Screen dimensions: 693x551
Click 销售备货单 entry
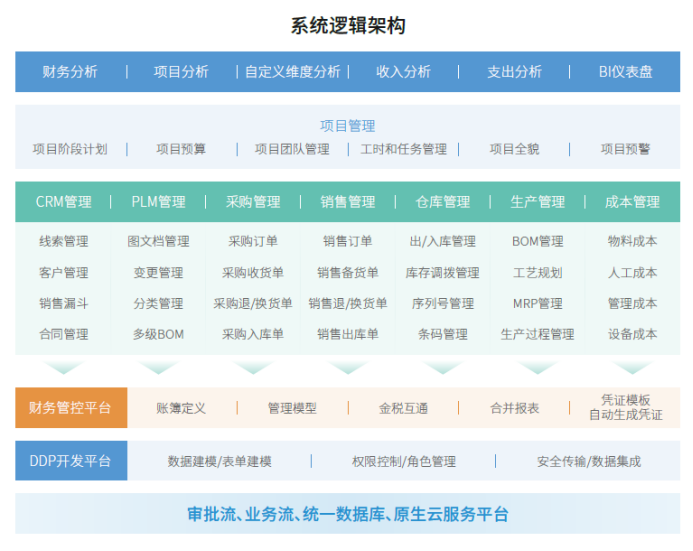click(x=348, y=273)
